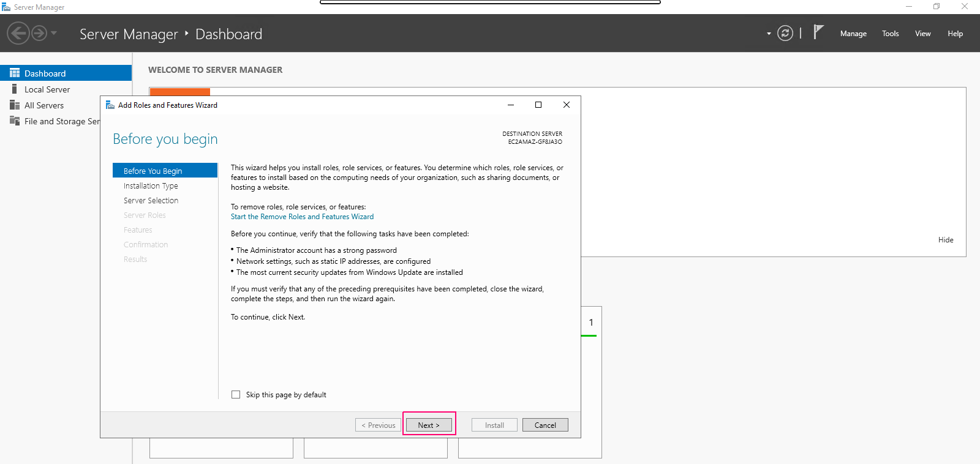
Task: Select the Before You Begin wizard step
Action: (165, 171)
